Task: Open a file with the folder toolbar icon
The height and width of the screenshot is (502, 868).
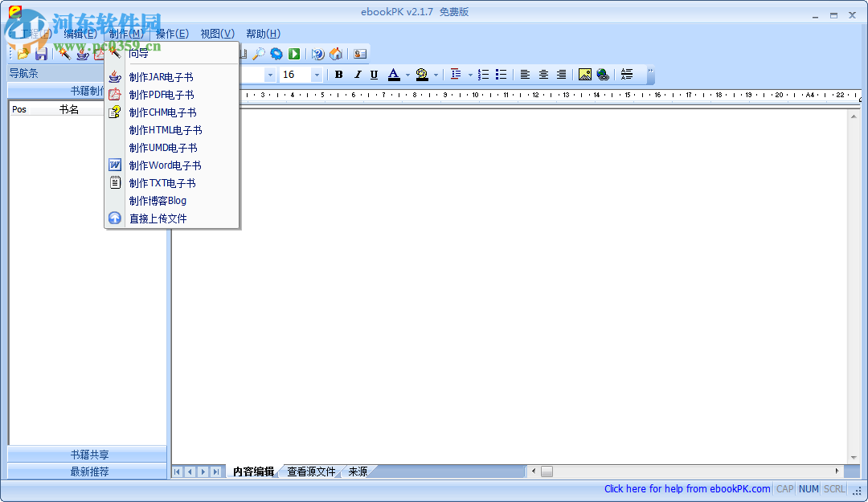Action: (x=22, y=53)
